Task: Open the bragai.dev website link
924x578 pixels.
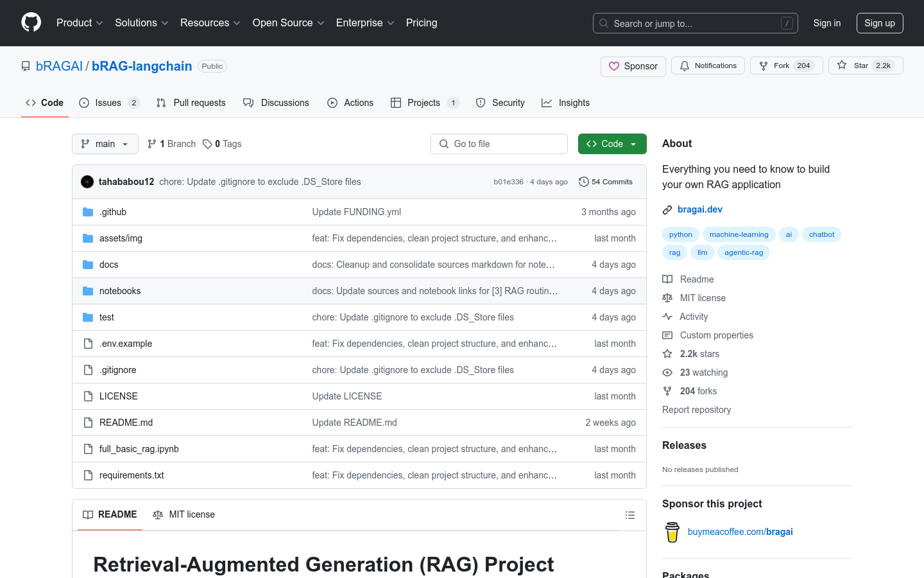Action: click(699, 209)
